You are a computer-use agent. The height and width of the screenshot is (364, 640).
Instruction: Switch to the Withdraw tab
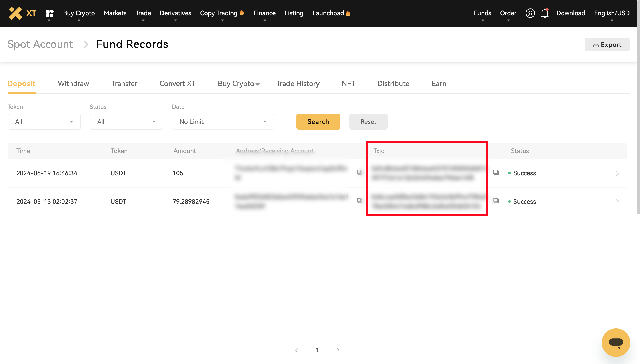coord(73,84)
